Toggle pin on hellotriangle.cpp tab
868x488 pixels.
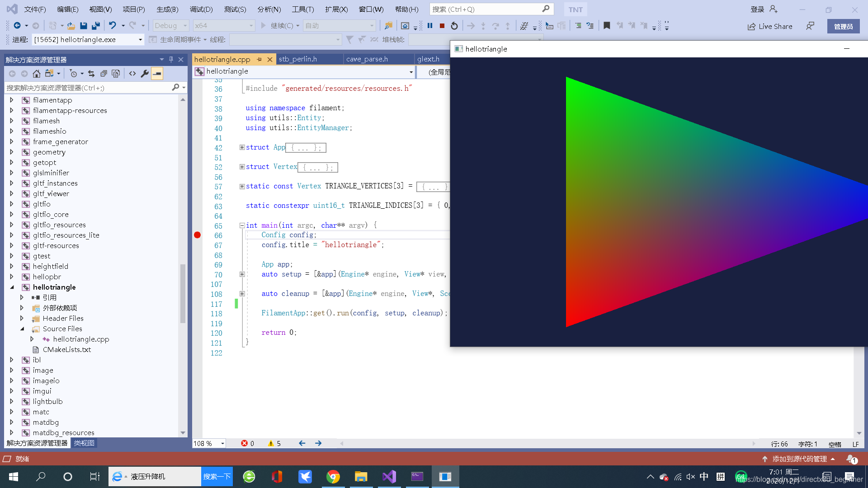(x=259, y=59)
